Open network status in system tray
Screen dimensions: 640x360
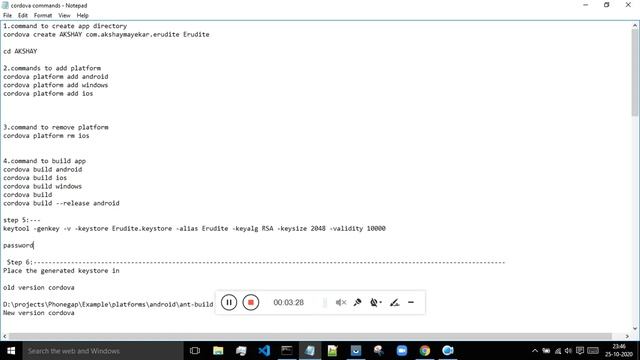tap(558, 351)
